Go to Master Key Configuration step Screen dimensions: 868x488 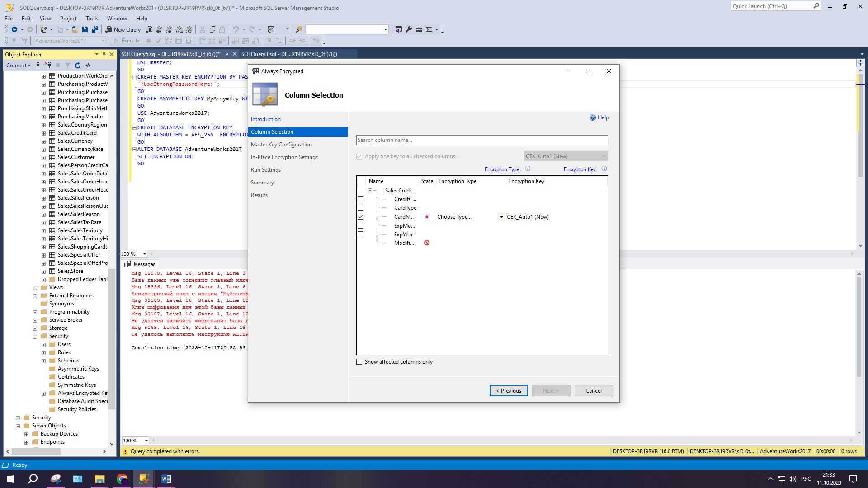point(281,145)
